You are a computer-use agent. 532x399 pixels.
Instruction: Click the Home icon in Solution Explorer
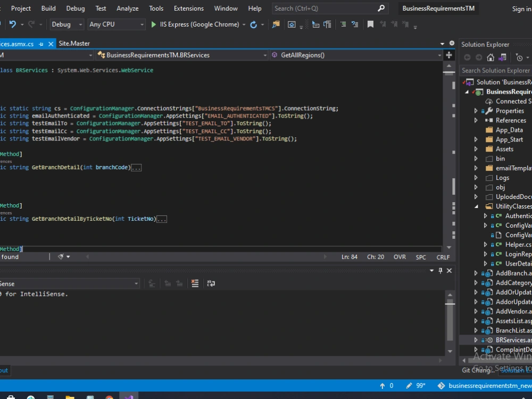491,57
